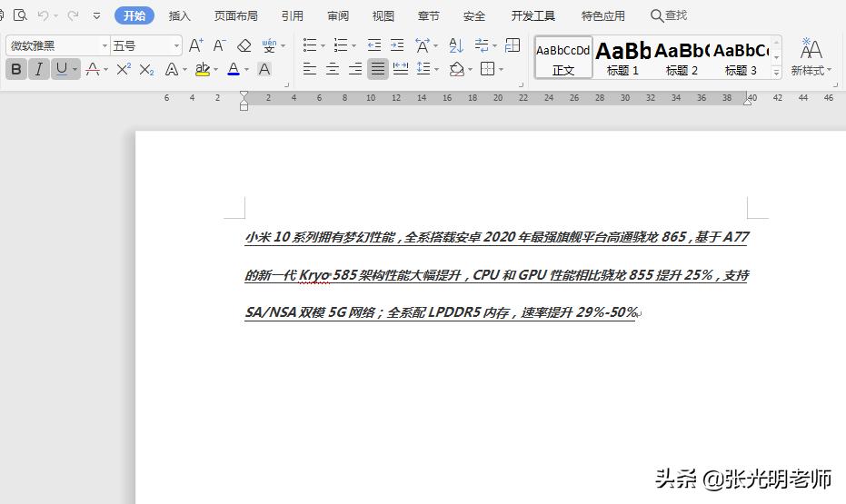846x504 pixels.
Task: Click first-line indent marker on ruler
Action: [244, 95]
